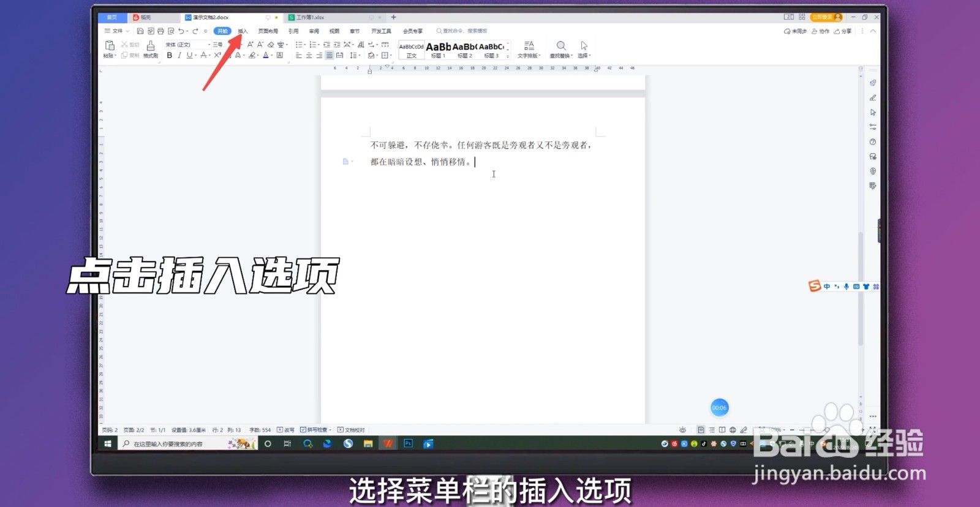Open the 视图 ribbon tab
Screen dimensions: 980x507
334,31
